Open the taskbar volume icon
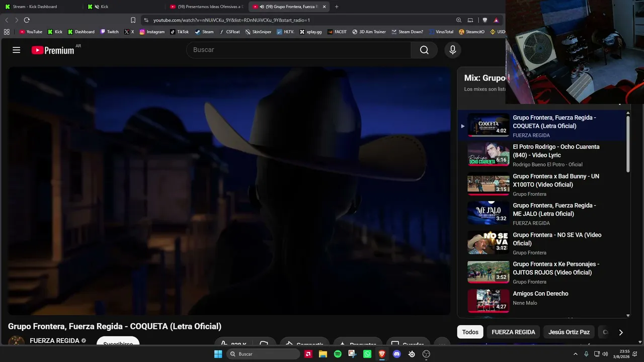The image size is (644, 362). point(605,354)
